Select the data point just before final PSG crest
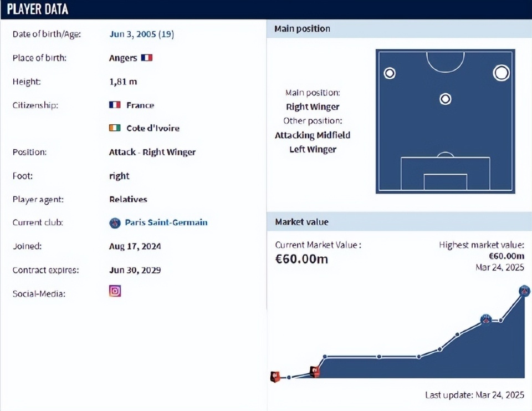The image size is (532, 411). tap(501, 320)
